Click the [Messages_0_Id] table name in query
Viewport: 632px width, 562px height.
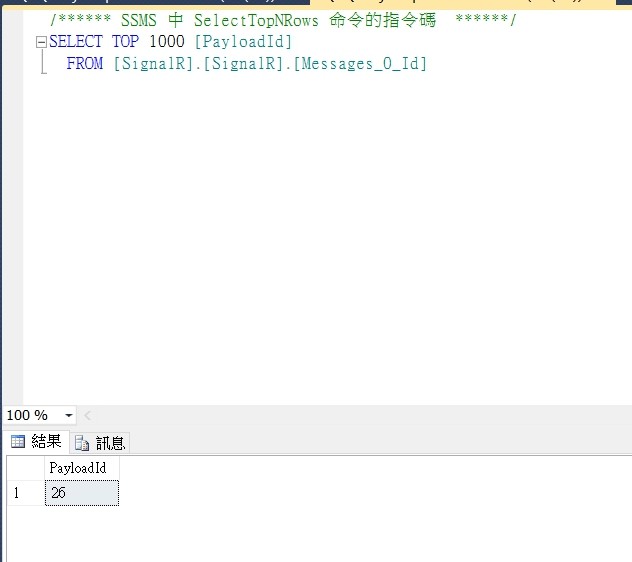[360, 63]
